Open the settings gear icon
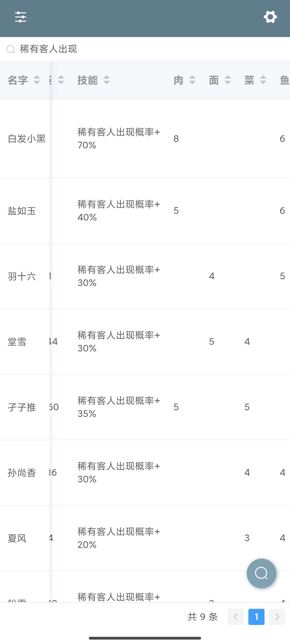This screenshot has width=290, height=644. tap(270, 17)
